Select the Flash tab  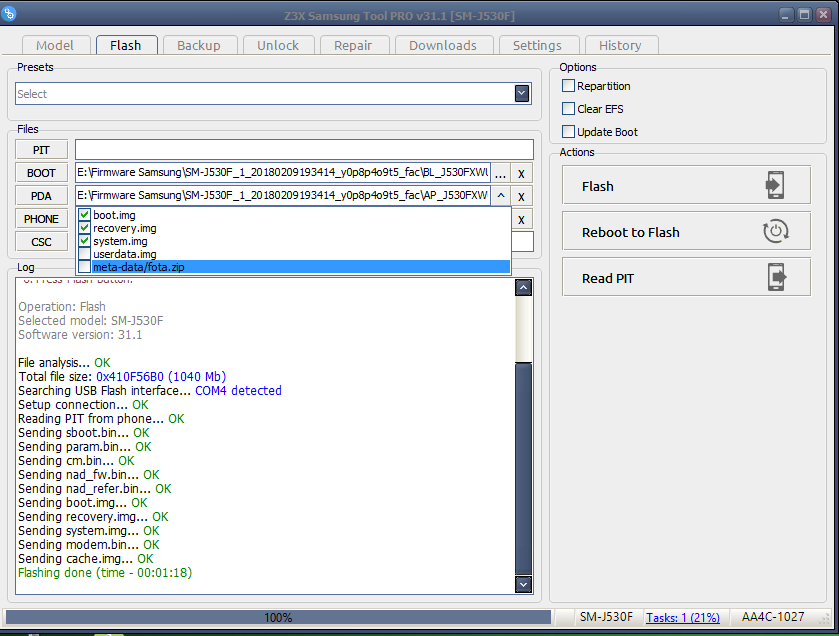(x=126, y=45)
